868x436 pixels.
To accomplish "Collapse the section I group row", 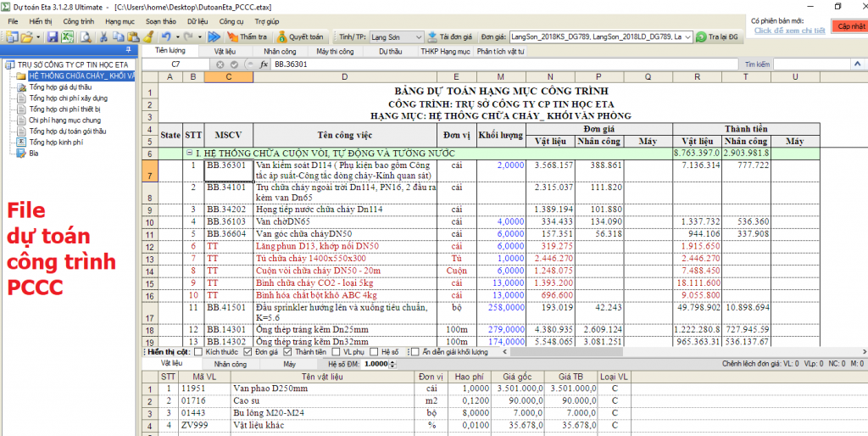I will [188, 153].
